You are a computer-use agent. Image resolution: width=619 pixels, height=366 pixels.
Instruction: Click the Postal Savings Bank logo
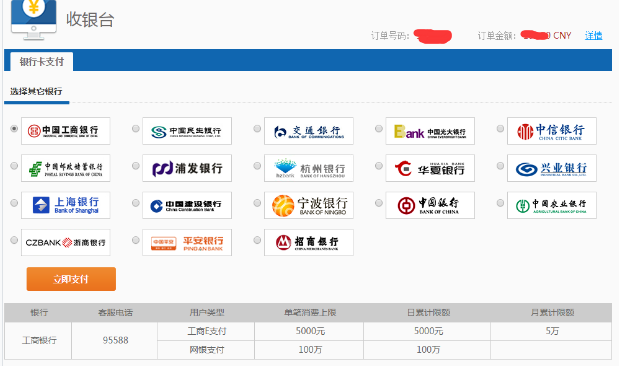(66, 168)
